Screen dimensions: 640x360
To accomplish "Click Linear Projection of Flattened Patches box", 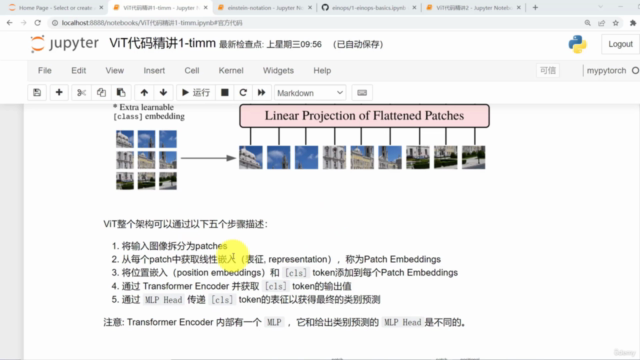I will pyautogui.click(x=364, y=116).
